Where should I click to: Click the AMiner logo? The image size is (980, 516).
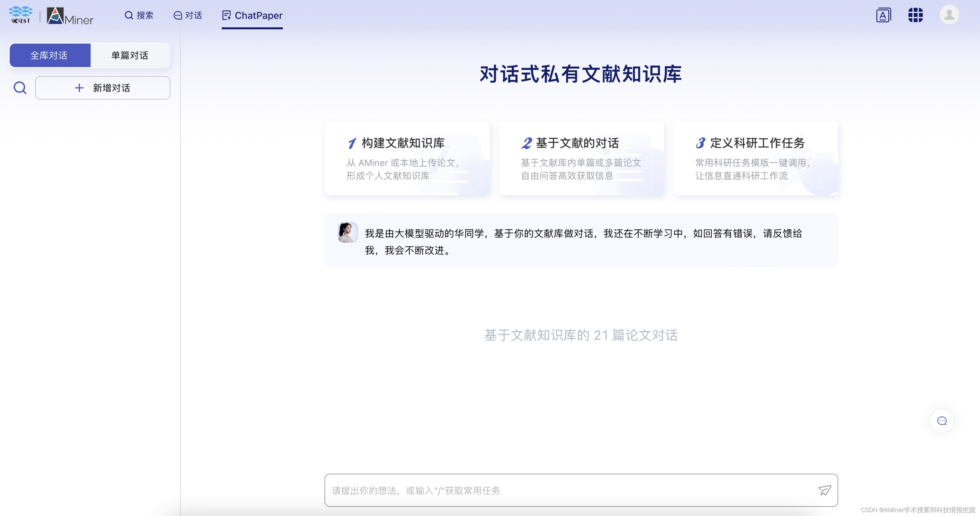[x=70, y=17]
